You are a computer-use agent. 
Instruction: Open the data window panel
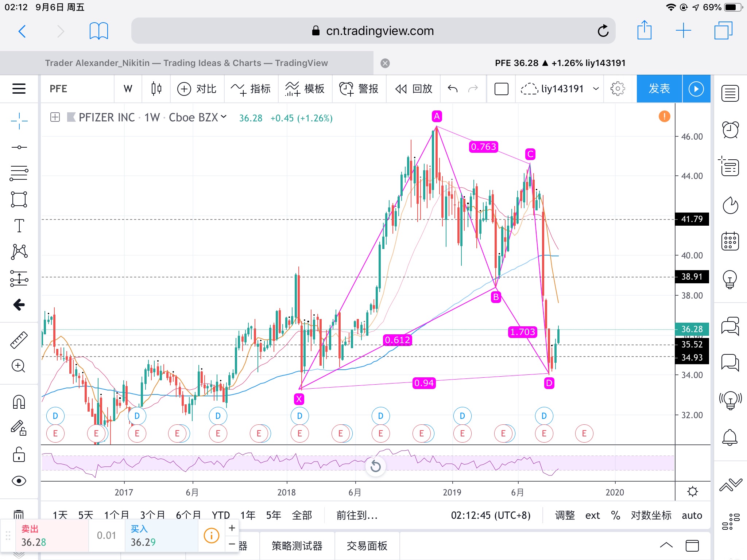(x=729, y=167)
